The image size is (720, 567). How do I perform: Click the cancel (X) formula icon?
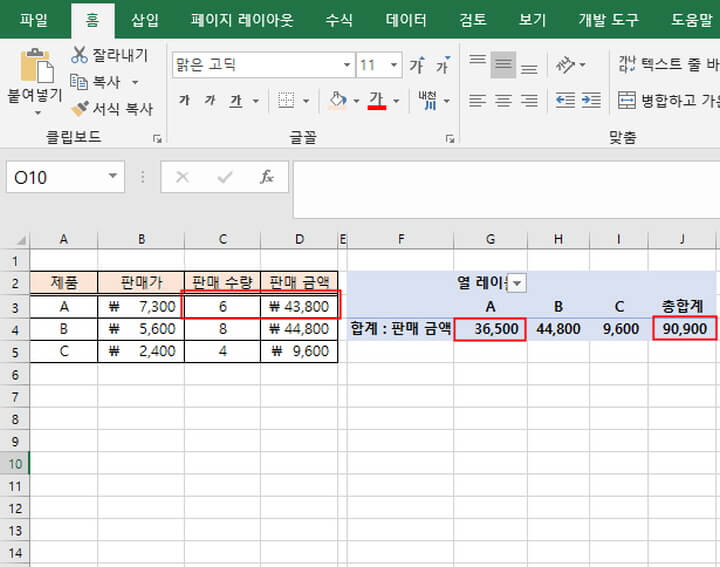[x=182, y=176]
